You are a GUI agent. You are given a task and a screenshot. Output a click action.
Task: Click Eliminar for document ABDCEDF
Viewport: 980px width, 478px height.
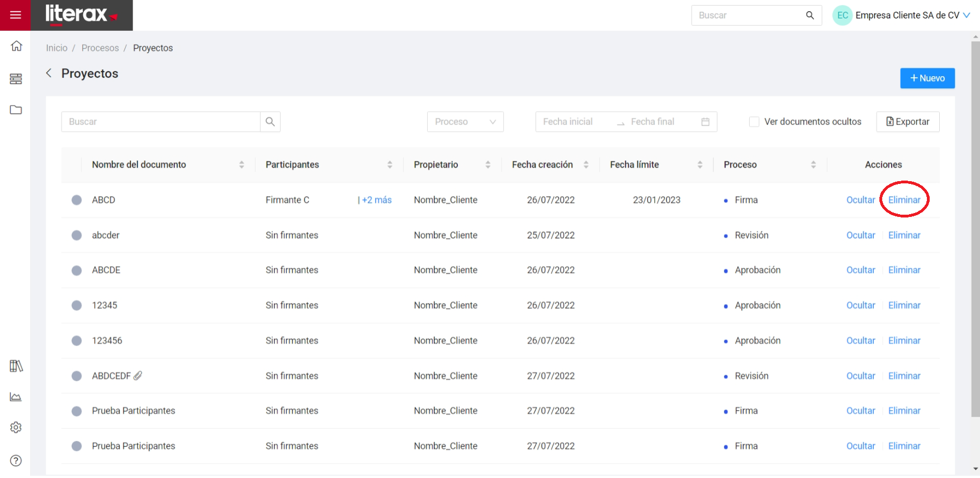click(904, 375)
